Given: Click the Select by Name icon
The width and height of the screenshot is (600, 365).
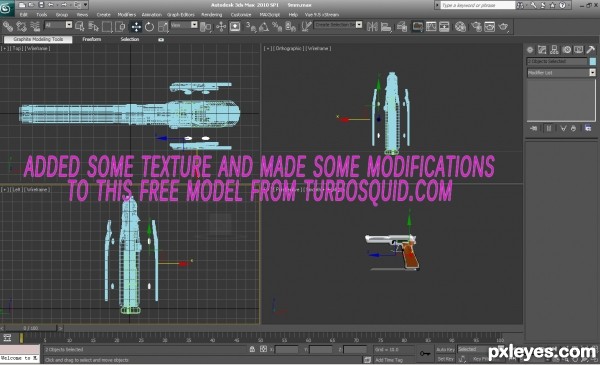Looking at the screenshot, I should [93, 26].
